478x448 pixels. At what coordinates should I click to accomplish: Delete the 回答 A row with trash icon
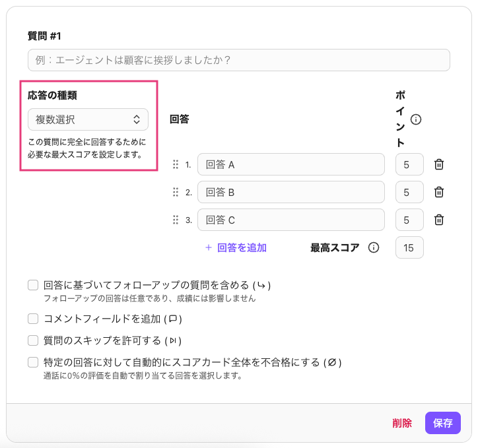438,164
